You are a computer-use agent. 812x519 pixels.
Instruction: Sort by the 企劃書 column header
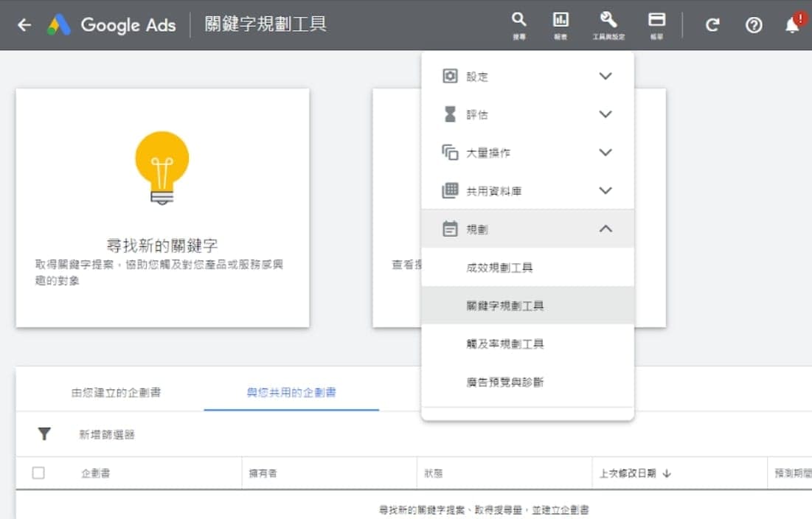click(95, 473)
